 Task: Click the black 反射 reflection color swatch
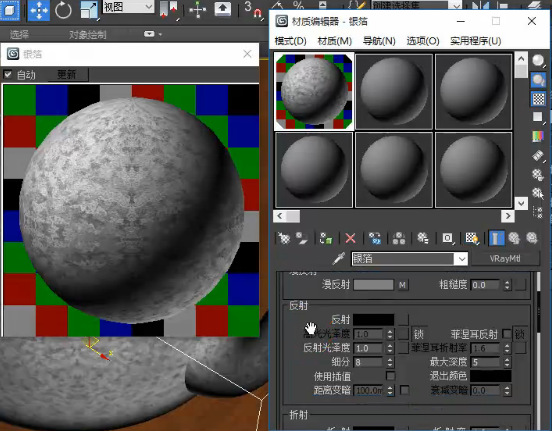pyautogui.click(x=374, y=320)
